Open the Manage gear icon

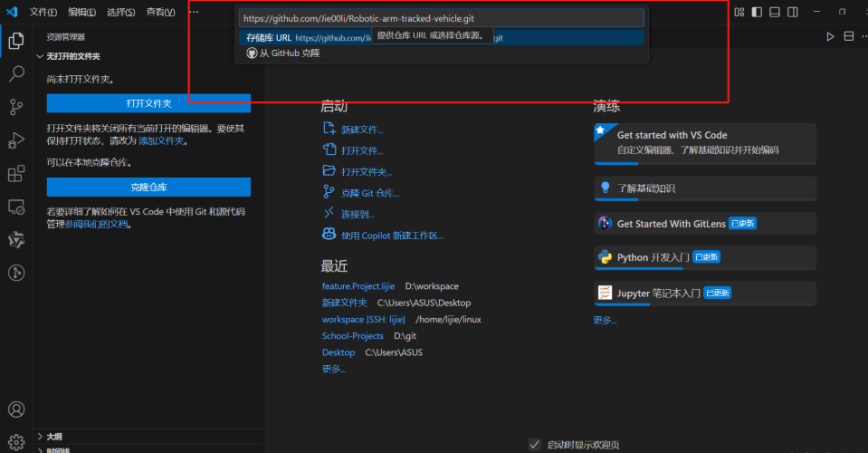pos(16,442)
